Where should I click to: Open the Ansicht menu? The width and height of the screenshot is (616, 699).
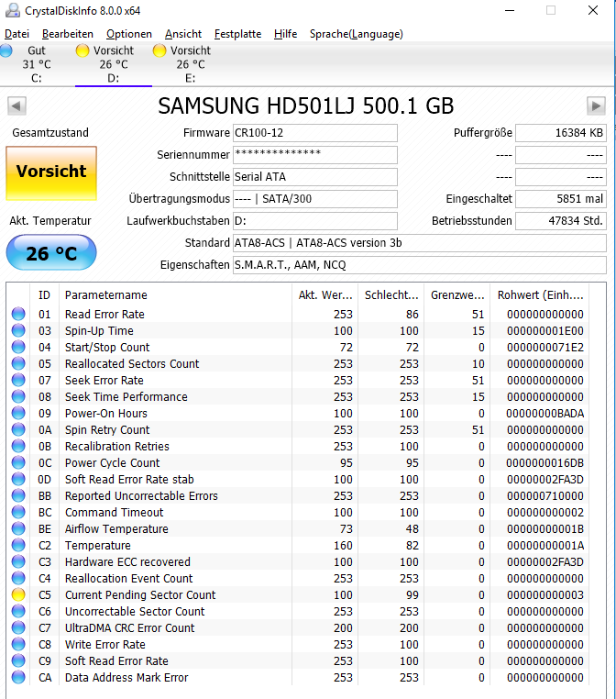coord(183,34)
